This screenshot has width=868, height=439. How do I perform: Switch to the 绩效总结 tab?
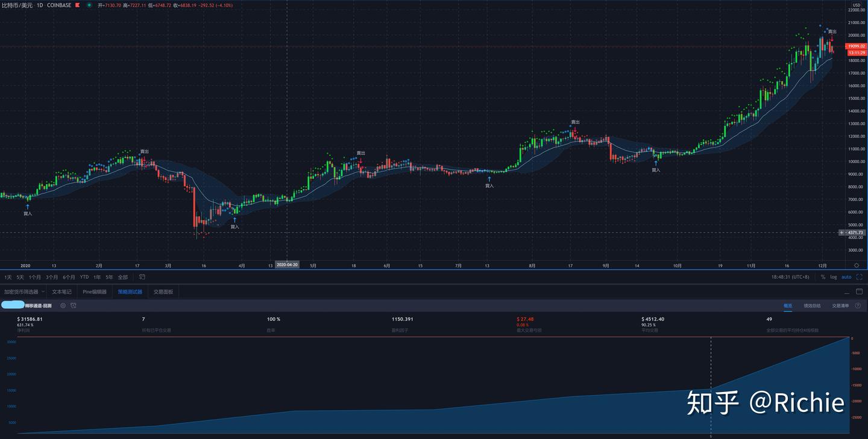813,305
